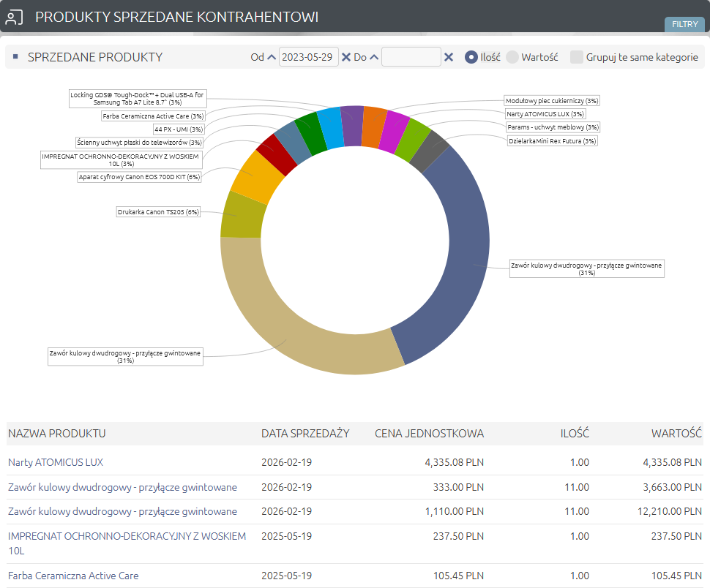Click the 12,210.00 PLN value cell
710x588 pixels.
click(x=670, y=511)
